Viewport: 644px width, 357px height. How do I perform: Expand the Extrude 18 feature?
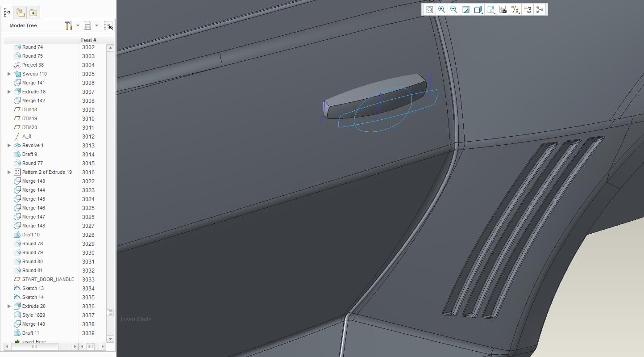click(9, 92)
